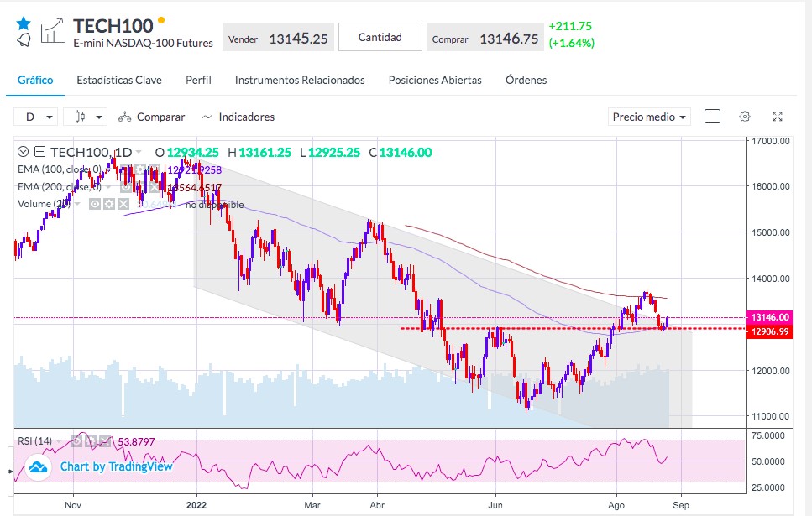Viewport: 812px width, 516px height.
Task: Click the TECH100 instrument title
Action: coord(113,26)
